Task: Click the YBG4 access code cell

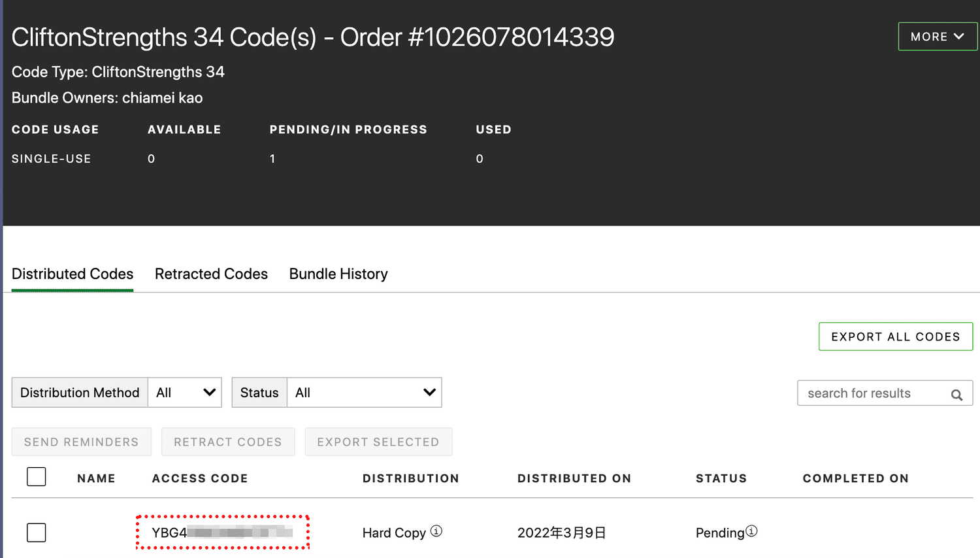Action: [x=222, y=533]
